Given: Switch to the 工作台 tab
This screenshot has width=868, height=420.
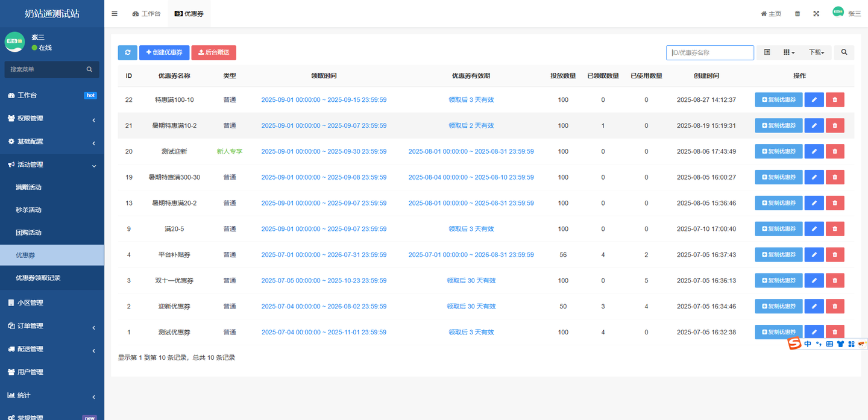Looking at the screenshot, I should pos(146,13).
